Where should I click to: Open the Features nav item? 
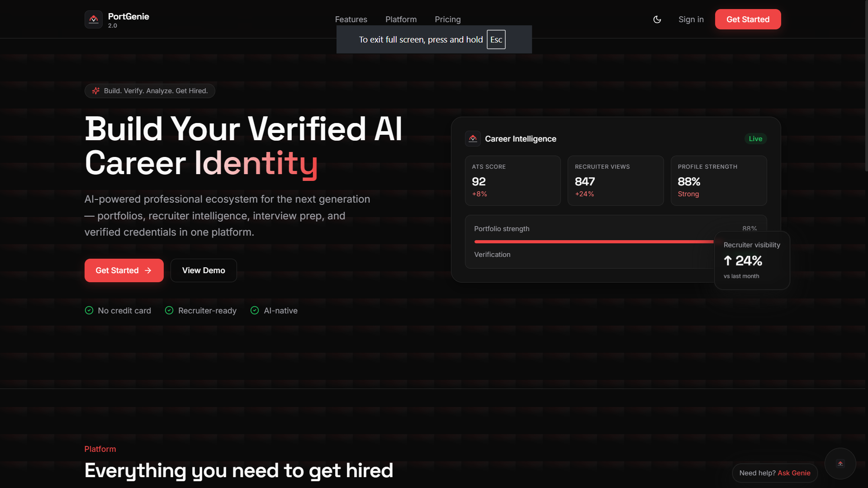click(x=351, y=19)
